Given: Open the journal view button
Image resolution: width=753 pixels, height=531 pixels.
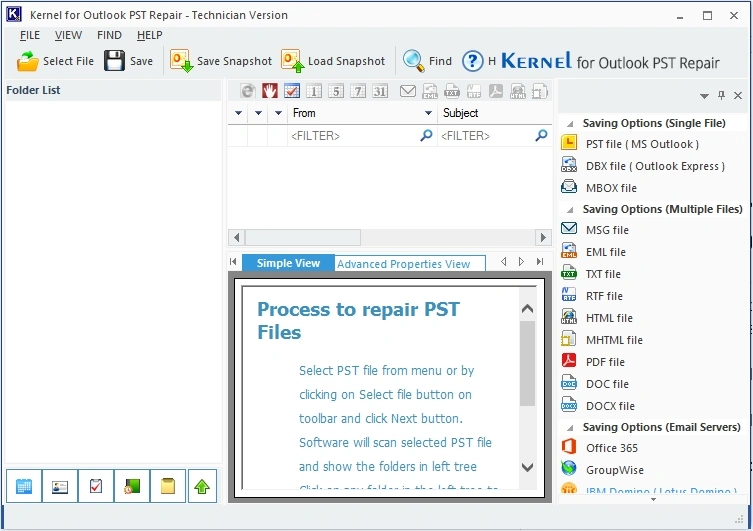Looking at the screenshot, I should [x=132, y=486].
